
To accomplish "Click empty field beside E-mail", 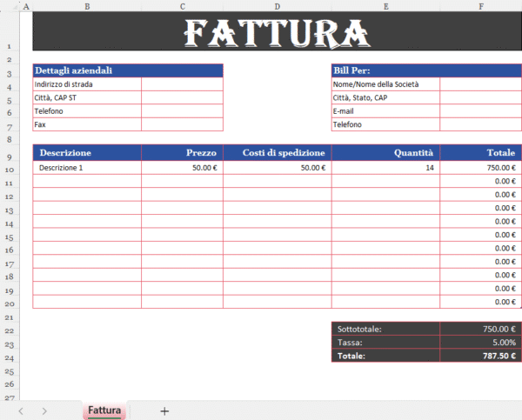I will [x=481, y=110].
